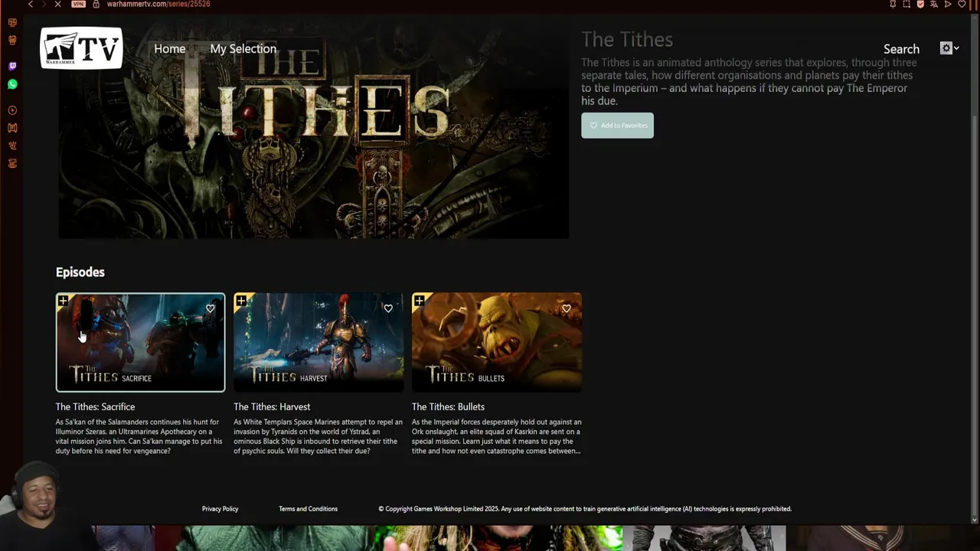Click the bottom sidebar icon
The image size is (980, 551).
point(12,163)
